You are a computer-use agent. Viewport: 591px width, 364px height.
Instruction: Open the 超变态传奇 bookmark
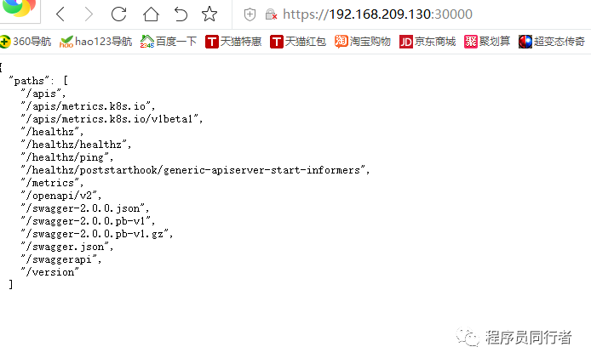click(x=552, y=41)
